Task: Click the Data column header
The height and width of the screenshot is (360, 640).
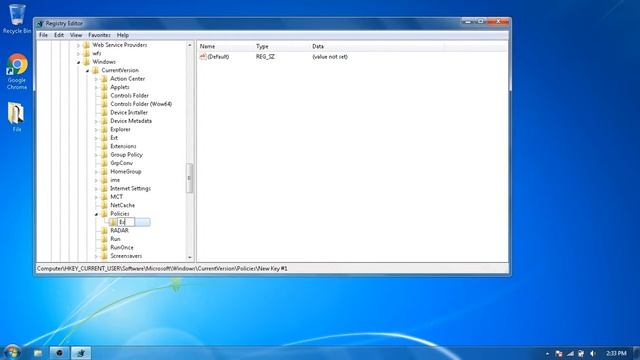Action: 376,47
